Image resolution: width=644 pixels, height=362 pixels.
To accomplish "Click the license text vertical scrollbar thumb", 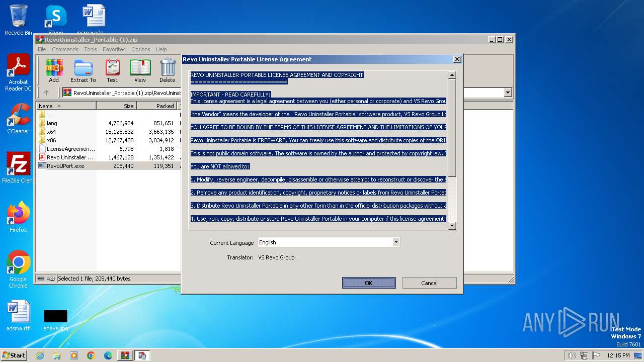I will 452,127.
